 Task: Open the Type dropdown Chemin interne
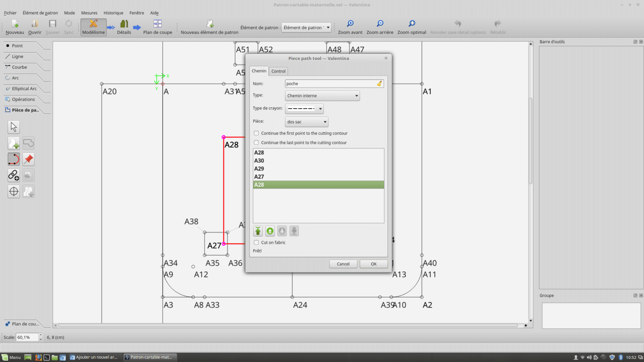(x=322, y=96)
